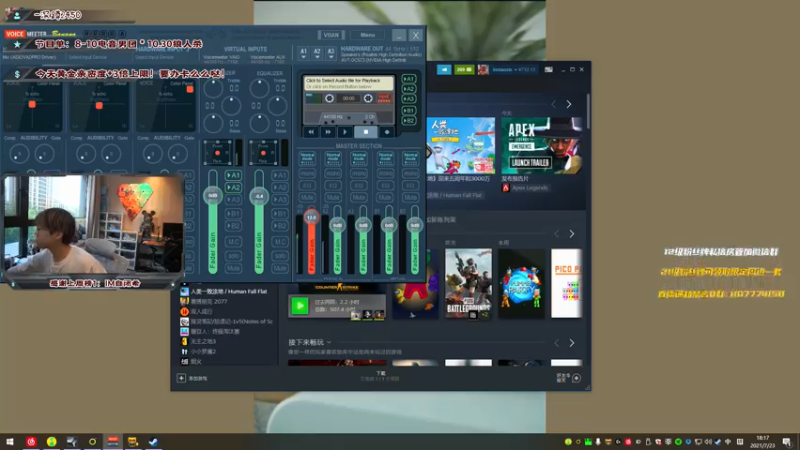Open the Human Fall Flat featured thumbnail

(461, 146)
